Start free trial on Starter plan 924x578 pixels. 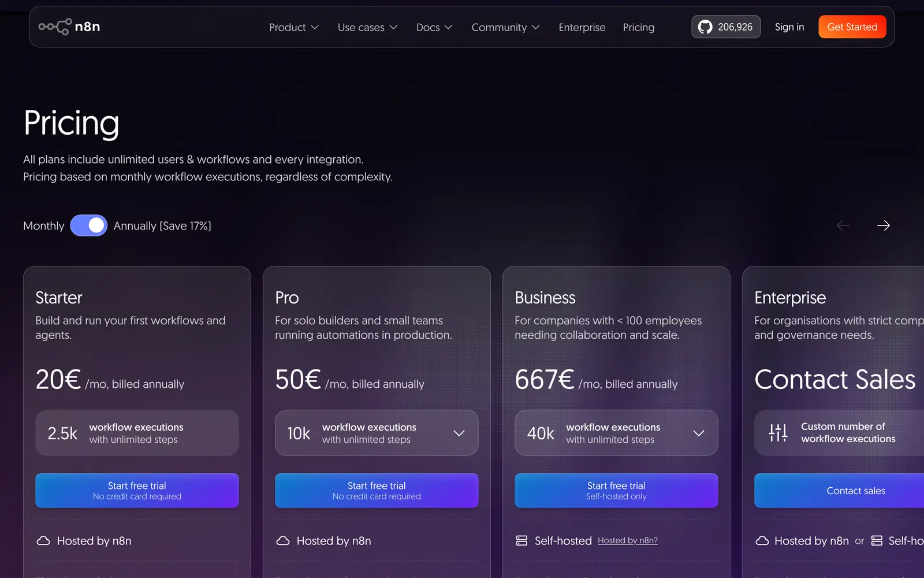(137, 491)
